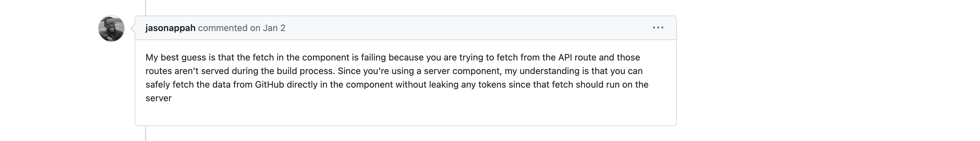
Task: Click the timeline line below the comment
Action: pos(146,134)
